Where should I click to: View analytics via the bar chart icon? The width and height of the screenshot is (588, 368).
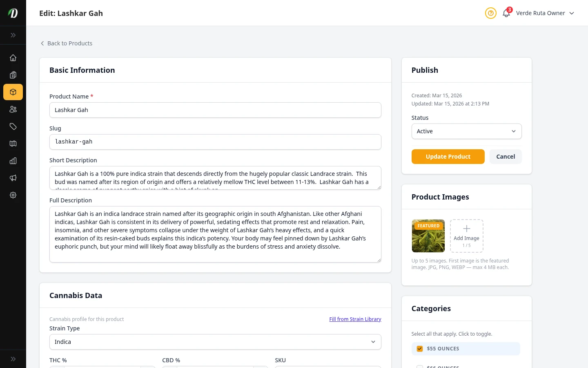pyautogui.click(x=13, y=161)
